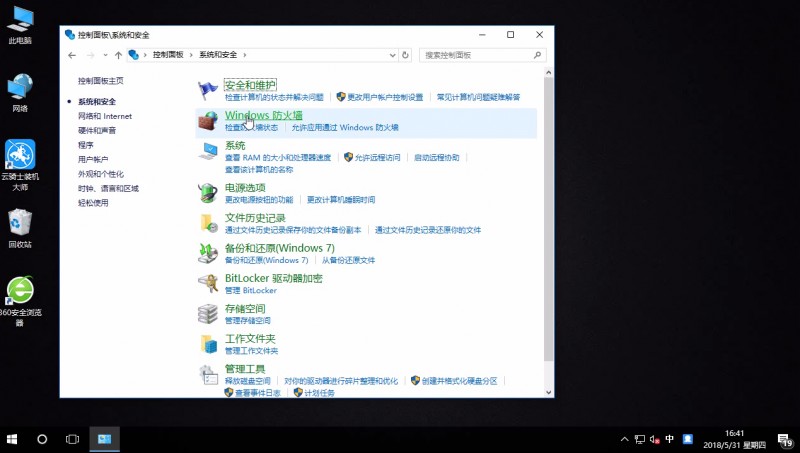Click 创建并格式化硬盘分区 link

coord(460,381)
